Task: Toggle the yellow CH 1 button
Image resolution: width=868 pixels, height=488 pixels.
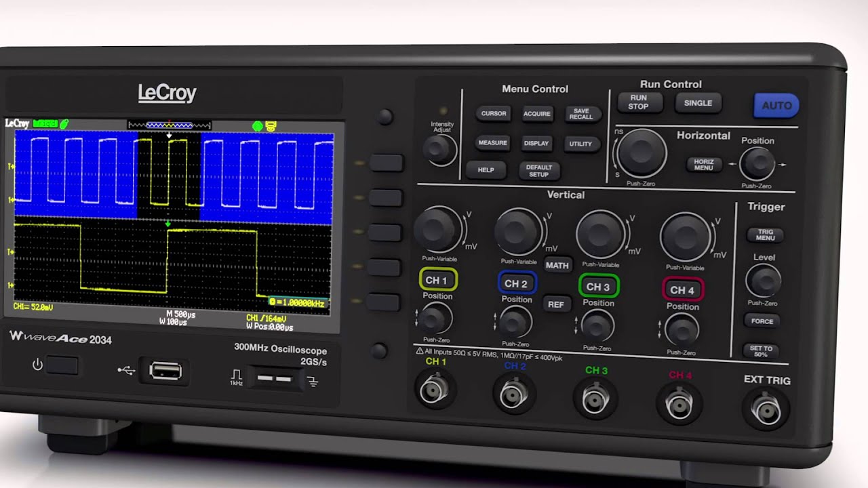Action: (x=437, y=280)
